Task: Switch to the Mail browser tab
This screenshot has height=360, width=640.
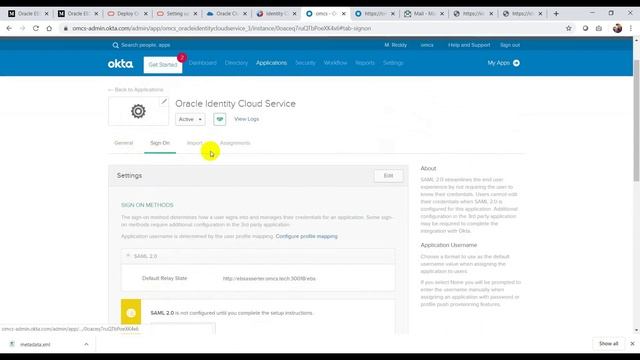Action: (423, 13)
